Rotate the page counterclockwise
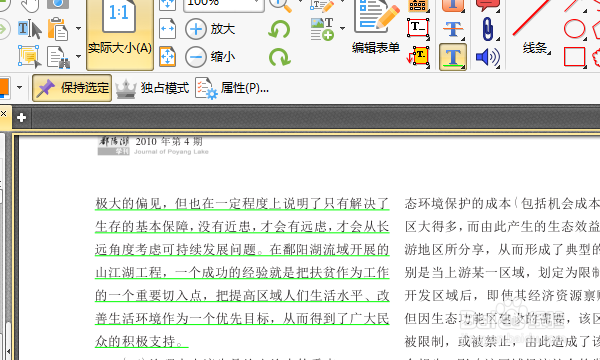Viewport: 600px width, 360px height. click(279, 29)
